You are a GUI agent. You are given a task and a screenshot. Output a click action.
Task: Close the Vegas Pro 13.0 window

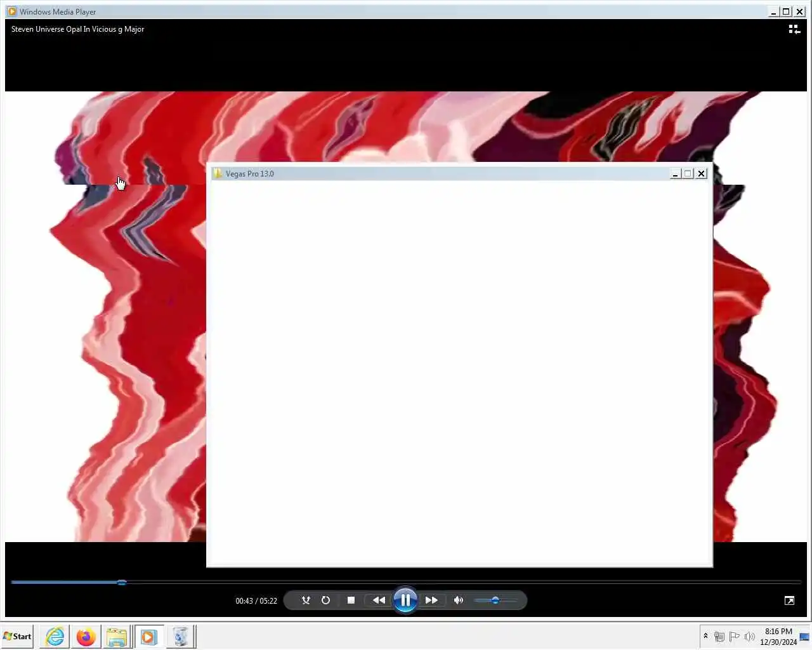701,173
